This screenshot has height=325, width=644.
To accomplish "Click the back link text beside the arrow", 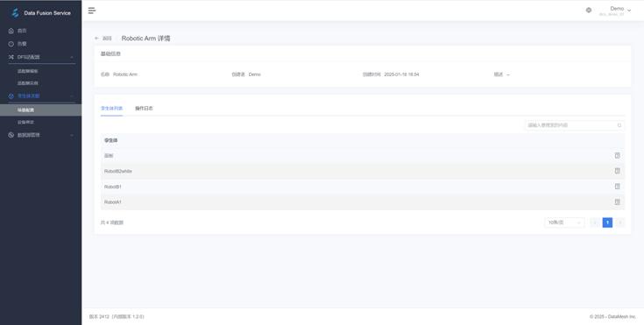I will [107, 39].
